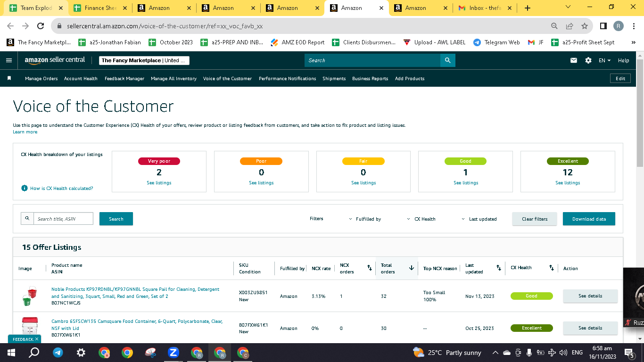Viewport: 644px width, 362px height.
Task: Open the Chrome three-dot menu
Action: pos(634,26)
